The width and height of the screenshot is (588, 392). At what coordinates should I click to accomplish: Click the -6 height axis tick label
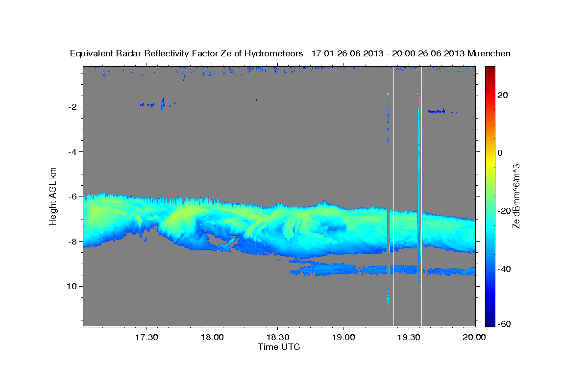click(72, 196)
